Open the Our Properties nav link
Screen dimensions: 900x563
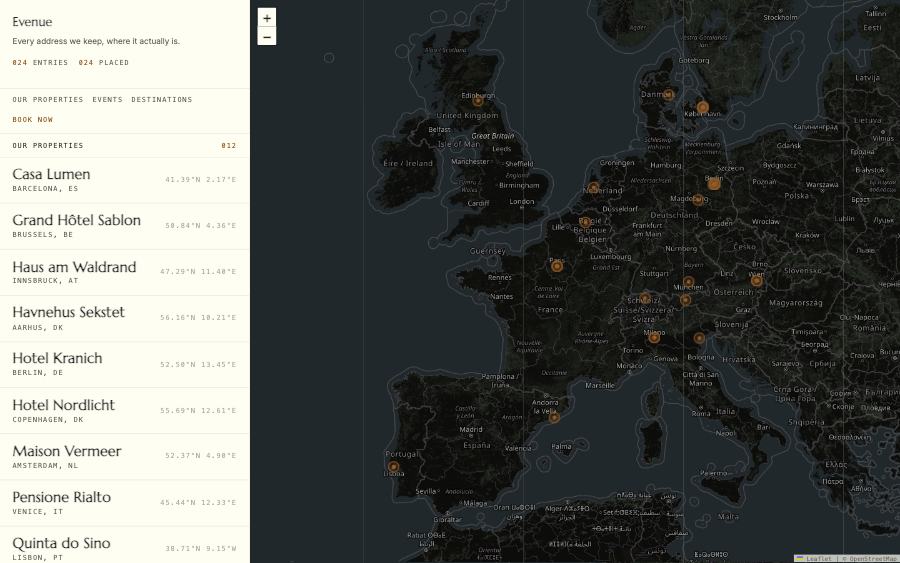pyautogui.click(x=48, y=100)
